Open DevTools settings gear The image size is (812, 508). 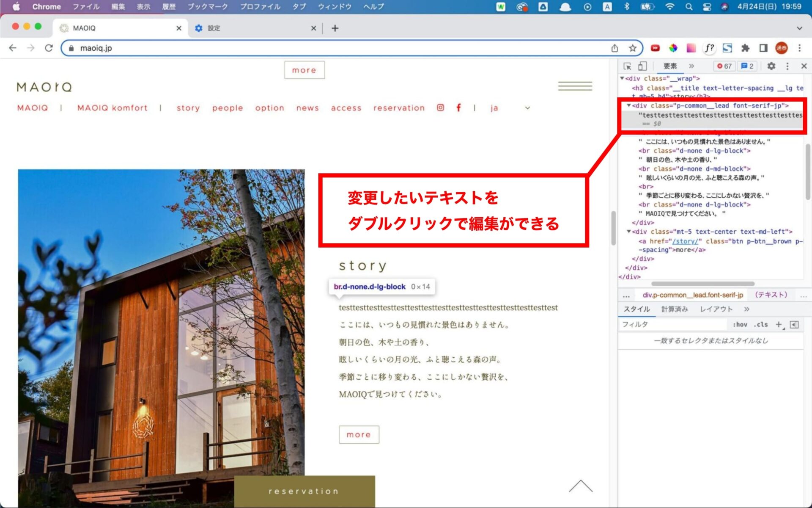coord(771,66)
